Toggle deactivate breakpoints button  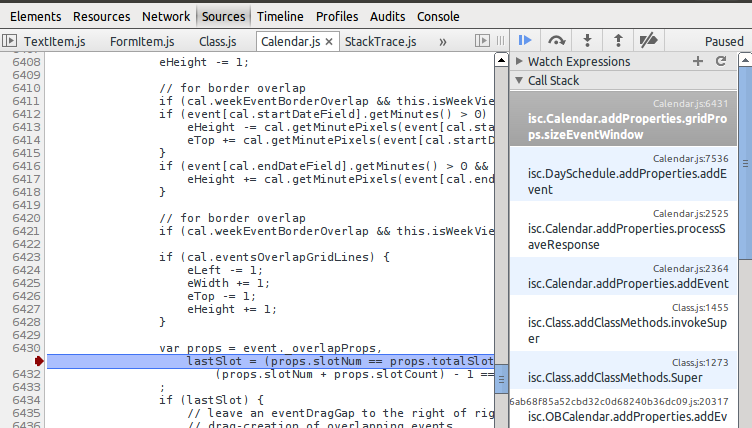pos(648,41)
